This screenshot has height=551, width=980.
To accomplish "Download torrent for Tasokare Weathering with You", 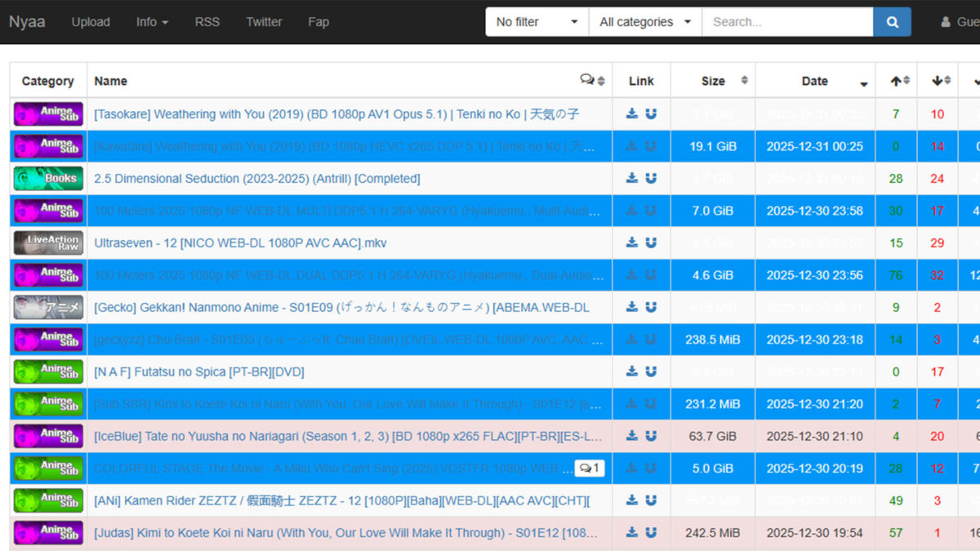I will pyautogui.click(x=632, y=113).
